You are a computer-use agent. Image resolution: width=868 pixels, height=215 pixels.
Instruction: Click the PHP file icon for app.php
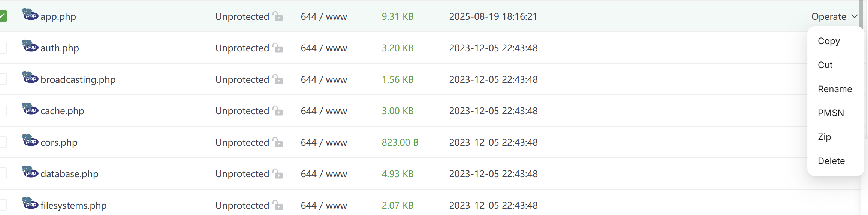click(x=30, y=15)
